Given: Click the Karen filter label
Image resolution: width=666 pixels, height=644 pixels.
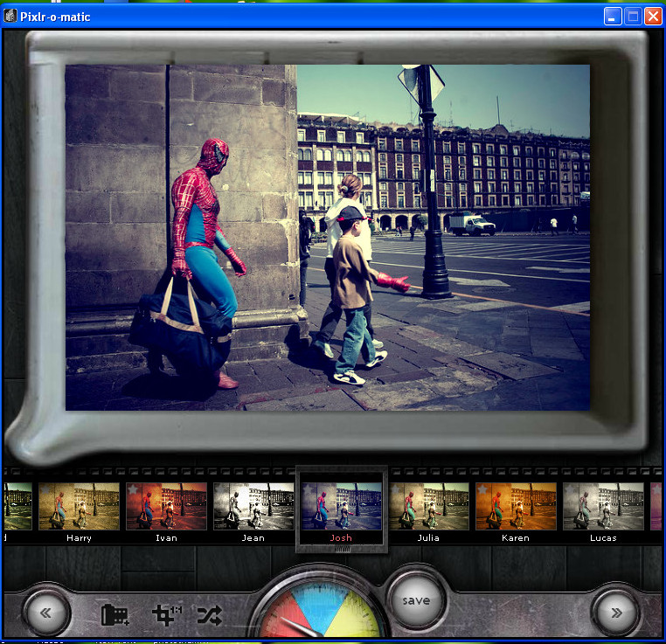Looking at the screenshot, I should 516,538.
